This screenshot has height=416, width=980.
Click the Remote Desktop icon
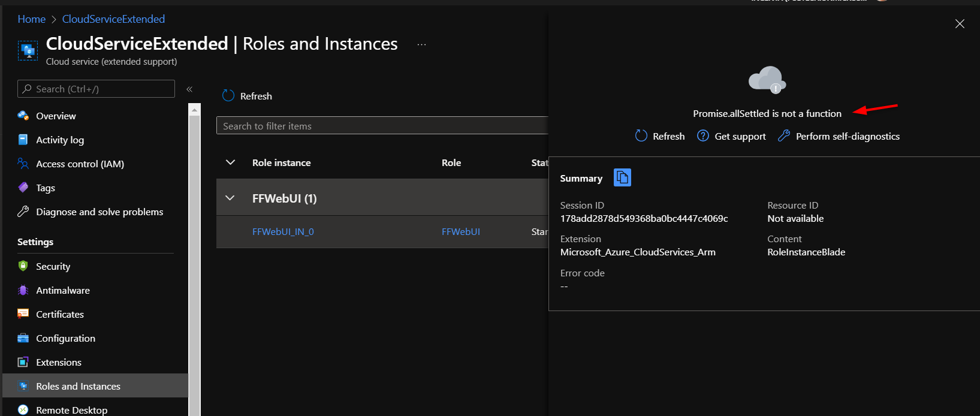[23, 410]
